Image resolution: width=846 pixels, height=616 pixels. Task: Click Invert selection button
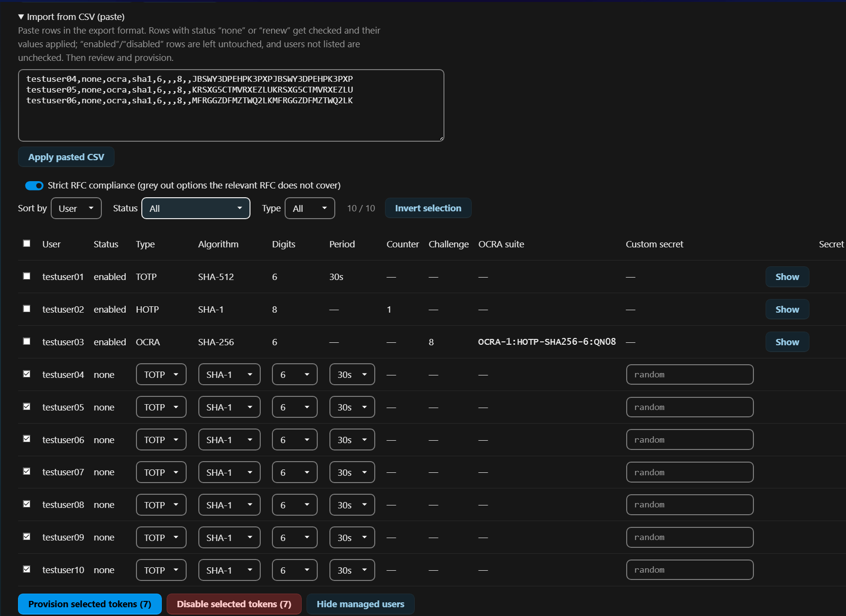[428, 208]
